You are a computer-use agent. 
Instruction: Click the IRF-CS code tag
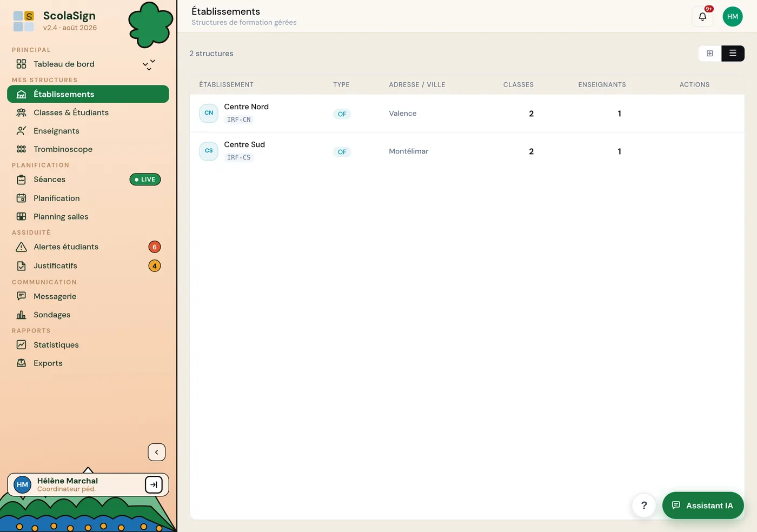click(x=239, y=157)
